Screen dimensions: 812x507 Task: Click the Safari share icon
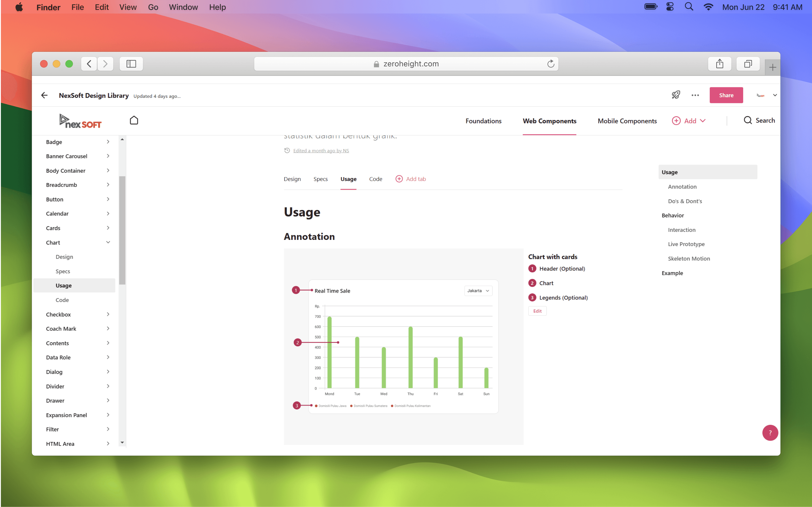point(719,64)
